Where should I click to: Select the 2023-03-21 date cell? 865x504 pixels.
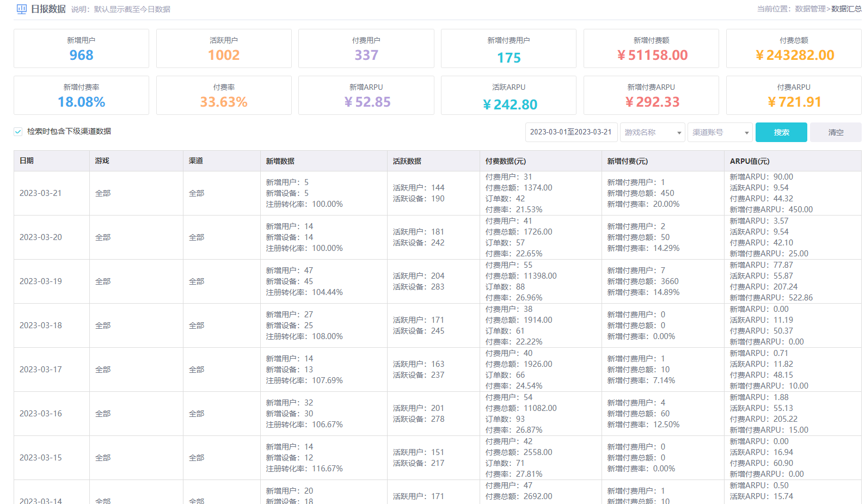click(41, 193)
